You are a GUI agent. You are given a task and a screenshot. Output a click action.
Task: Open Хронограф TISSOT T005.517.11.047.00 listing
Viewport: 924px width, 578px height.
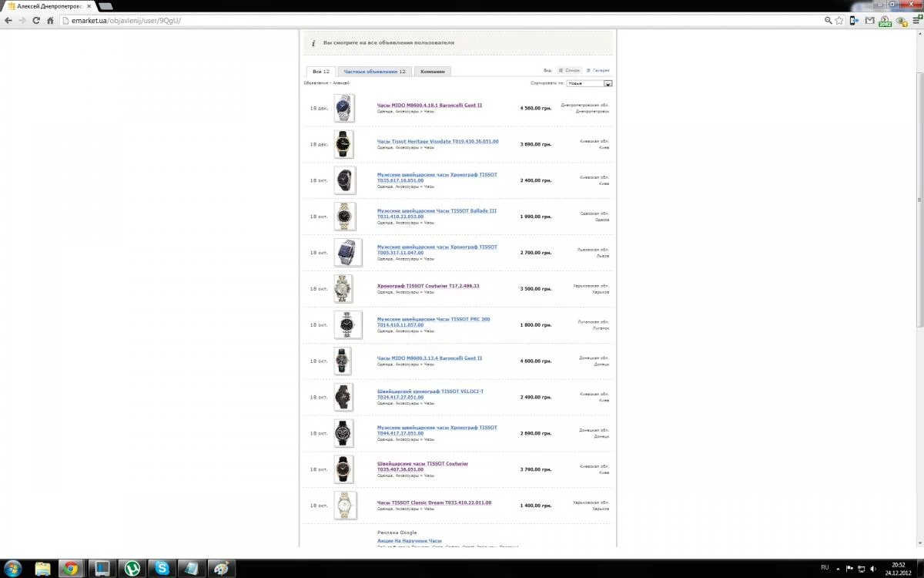(437, 250)
